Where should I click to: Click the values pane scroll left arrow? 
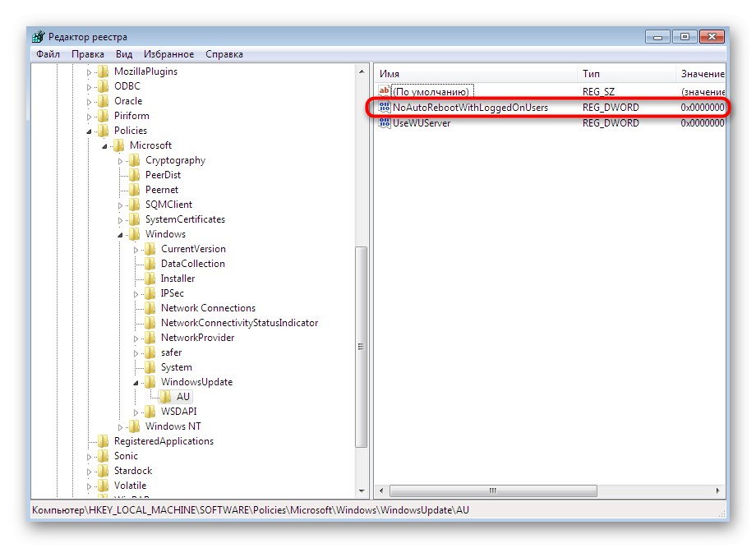tap(381, 491)
